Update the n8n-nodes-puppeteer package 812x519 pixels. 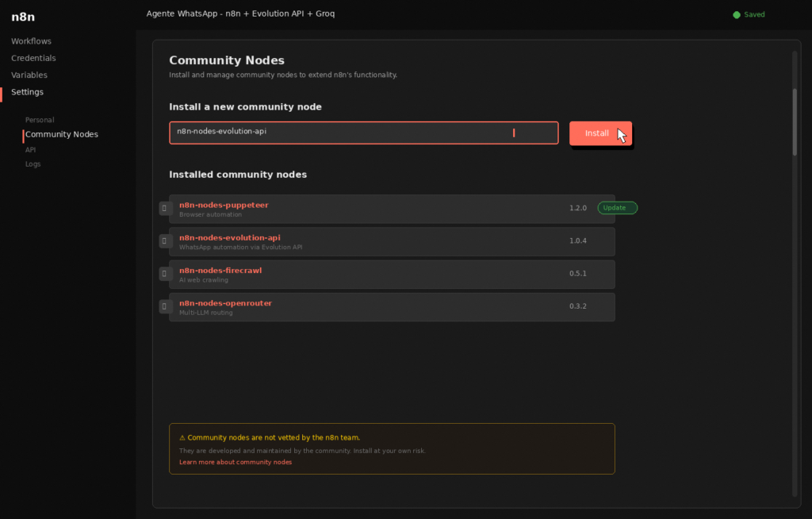pos(617,208)
